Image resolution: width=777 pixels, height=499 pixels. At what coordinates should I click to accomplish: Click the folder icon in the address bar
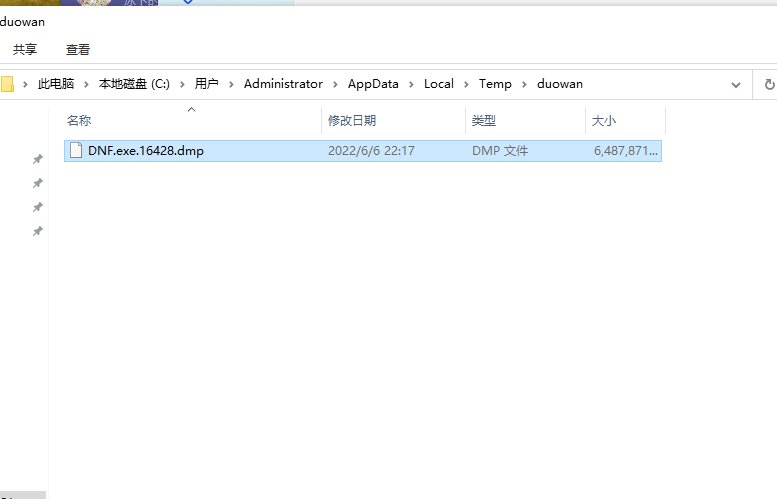click(6, 84)
